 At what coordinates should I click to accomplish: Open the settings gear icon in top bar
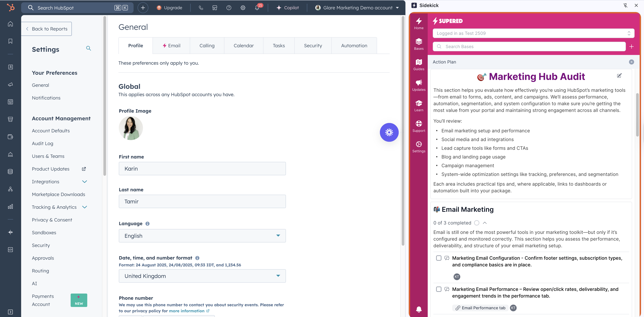coord(243,8)
